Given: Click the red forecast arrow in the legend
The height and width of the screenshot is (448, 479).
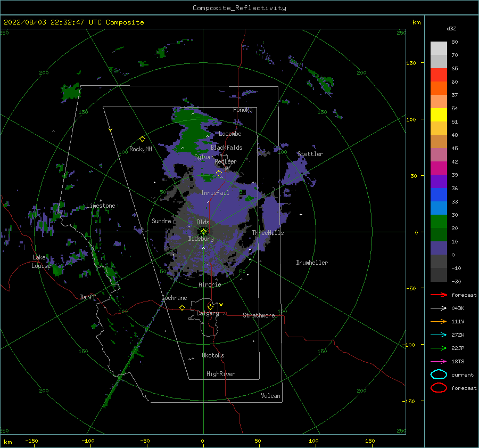Looking at the screenshot, I should click(439, 295).
